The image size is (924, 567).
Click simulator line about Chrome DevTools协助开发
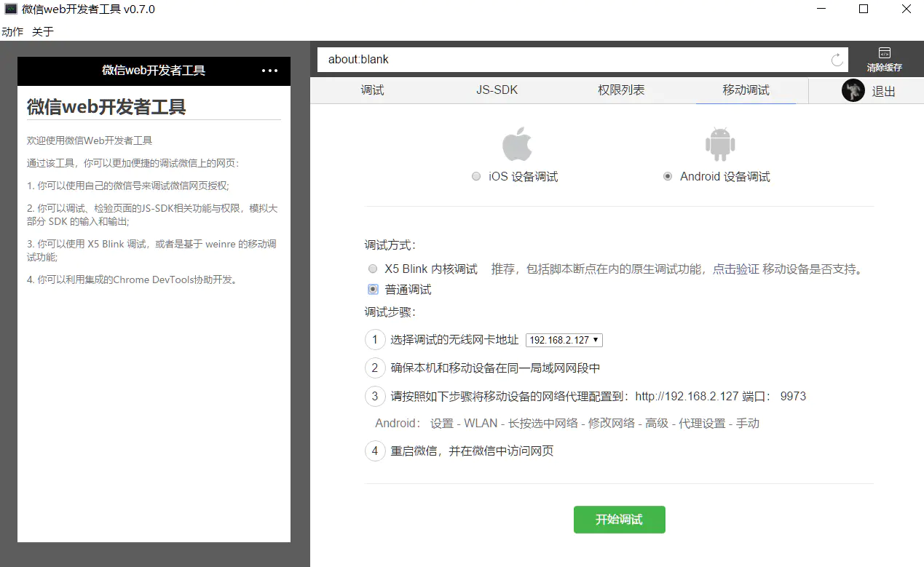coord(133,279)
